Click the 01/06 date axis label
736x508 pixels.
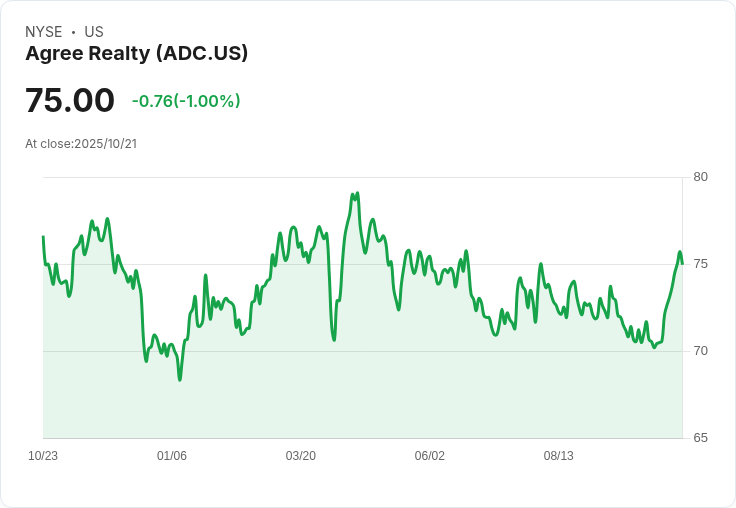point(172,455)
